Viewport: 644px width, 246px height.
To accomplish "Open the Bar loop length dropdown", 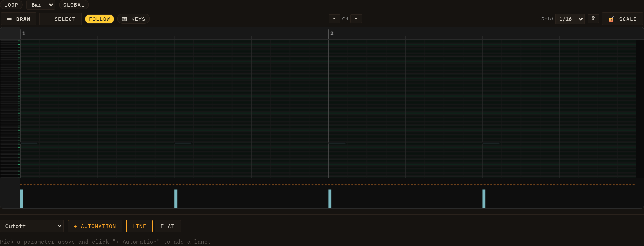I will tap(41, 5).
